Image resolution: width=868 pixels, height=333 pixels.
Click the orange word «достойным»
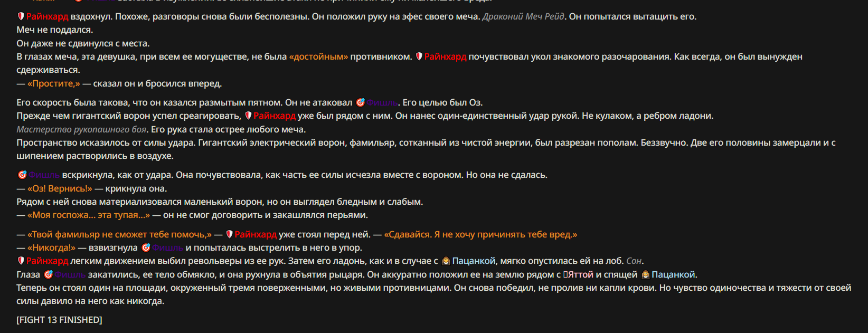coord(319,56)
